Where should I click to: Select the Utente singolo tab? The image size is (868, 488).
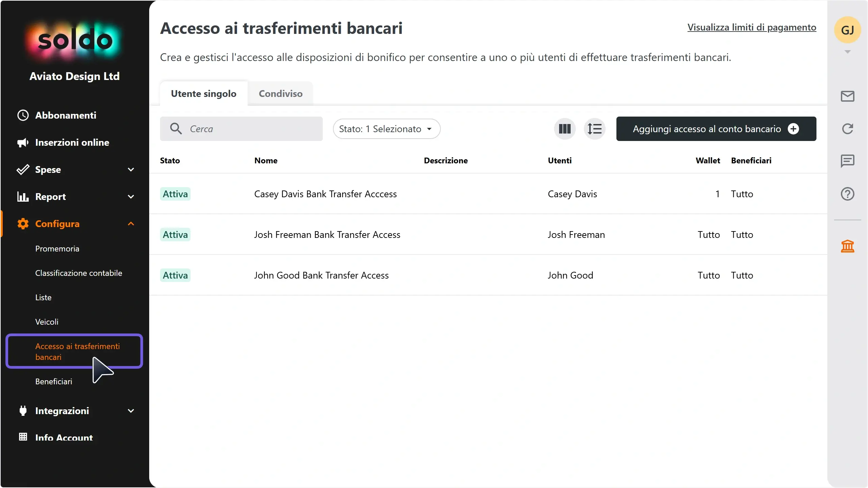(204, 94)
